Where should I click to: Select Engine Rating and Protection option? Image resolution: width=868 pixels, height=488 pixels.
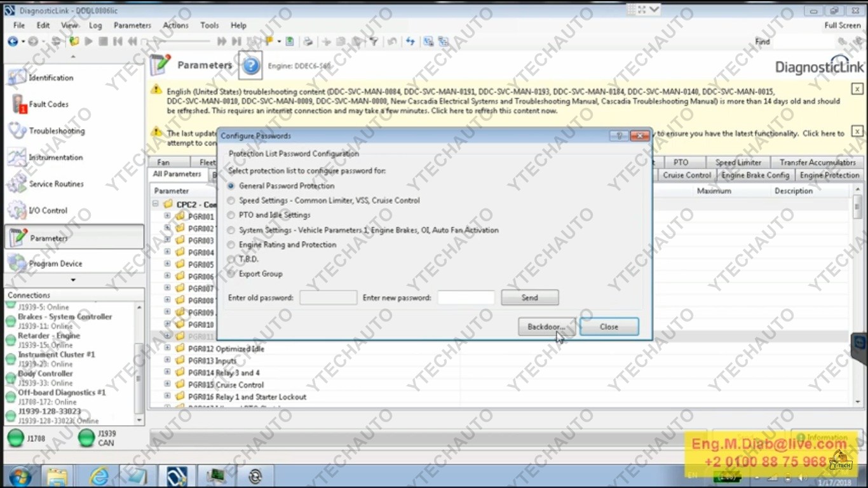(x=231, y=245)
